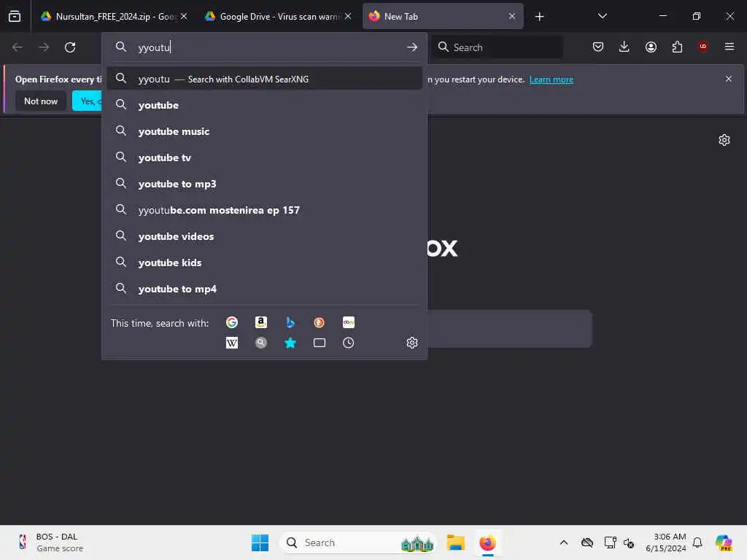Open the Extensions panel
This screenshot has width=747, height=560.
[677, 47]
